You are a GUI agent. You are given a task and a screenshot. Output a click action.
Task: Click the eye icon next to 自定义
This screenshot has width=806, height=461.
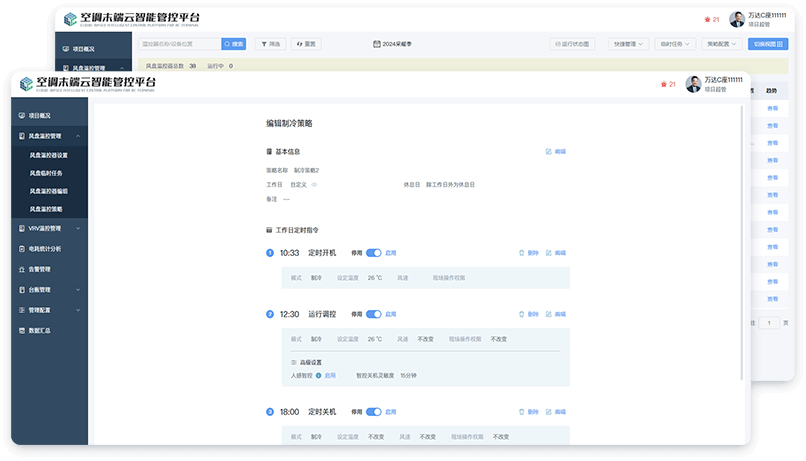coord(314,185)
